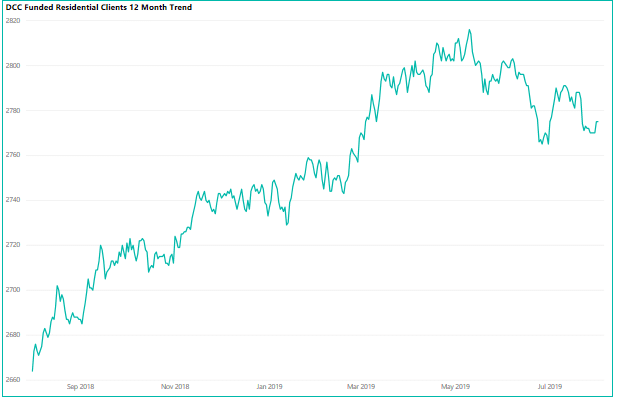
Task: Click the chart title 'DCC Funded Residential Clients 12 Month Trend'
Action: (x=99, y=7)
